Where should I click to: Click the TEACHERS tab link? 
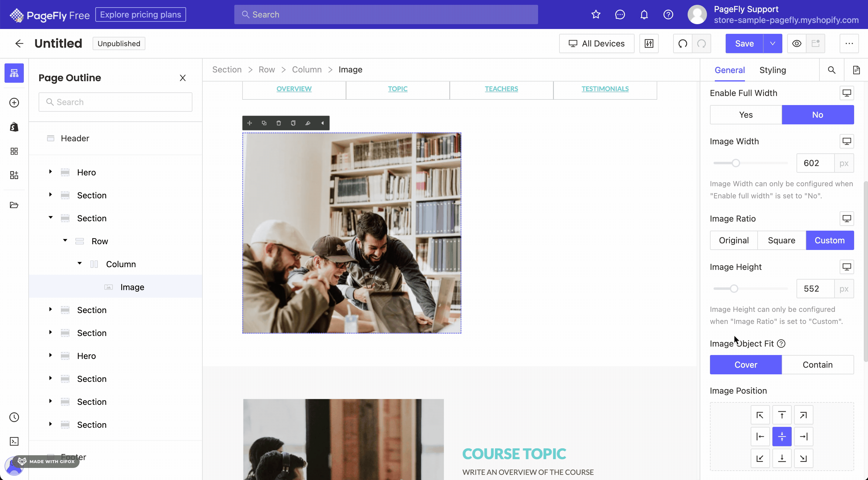tap(501, 89)
